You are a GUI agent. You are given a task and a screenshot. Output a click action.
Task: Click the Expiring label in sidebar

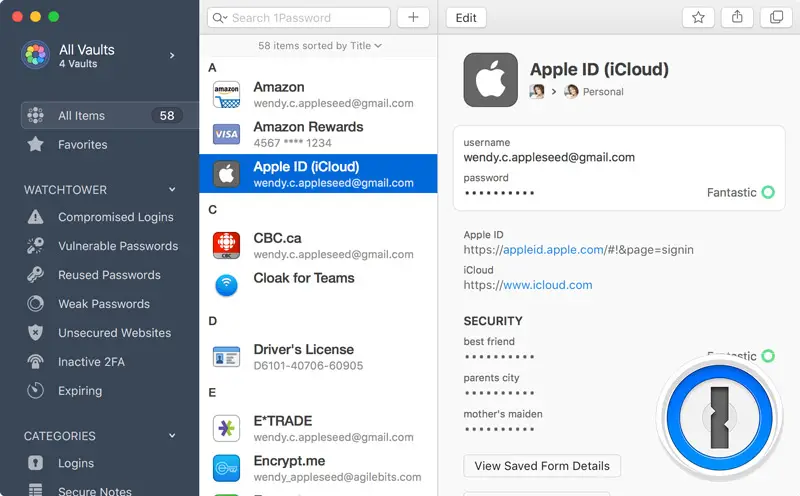pos(80,391)
